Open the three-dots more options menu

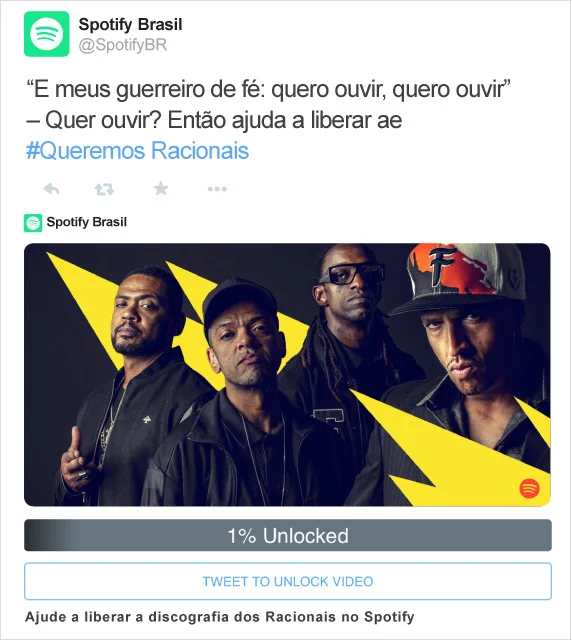(x=217, y=189)
